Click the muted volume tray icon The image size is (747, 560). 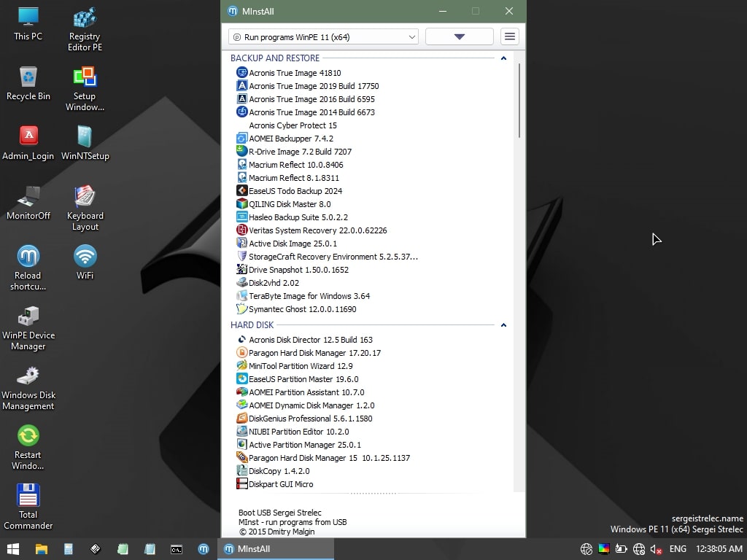pyautogui.click(x=656, y=549)
